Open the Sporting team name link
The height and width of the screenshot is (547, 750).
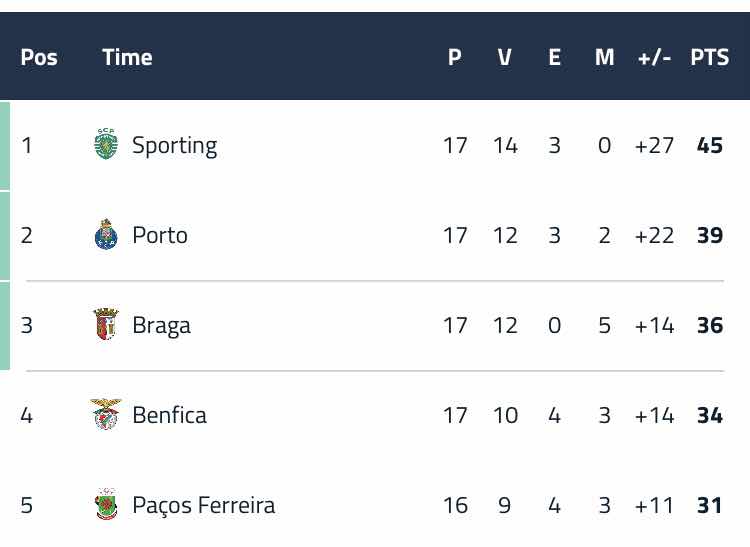click(174, 146)
